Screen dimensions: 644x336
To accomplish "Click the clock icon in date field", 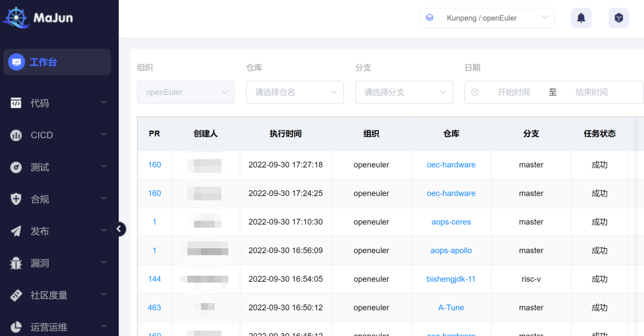I will click(x=475, y=92).
